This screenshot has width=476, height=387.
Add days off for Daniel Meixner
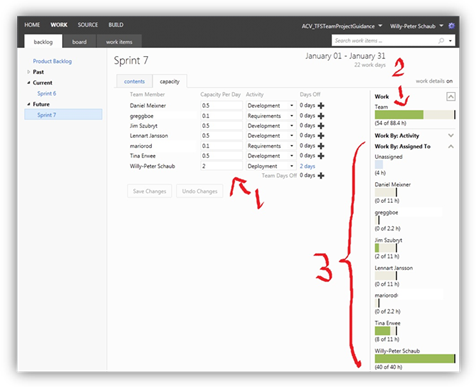[321, 106]
